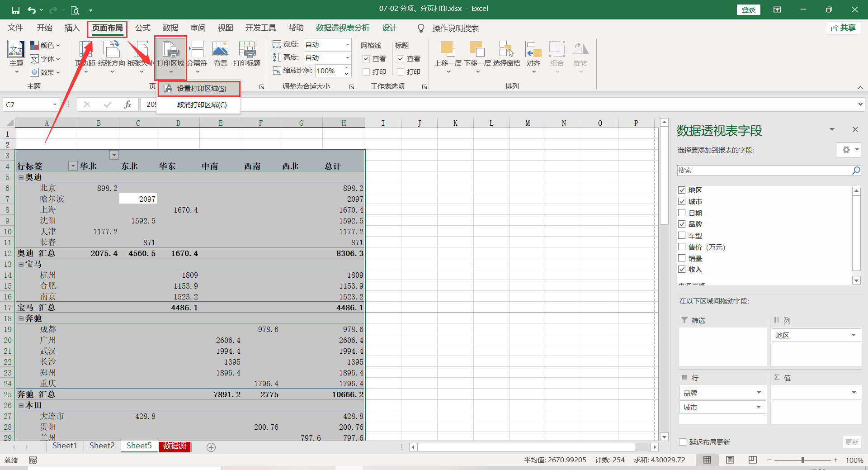Open the Orientation (纸张方向) menu
Image resolution: width=868 pixels, height=470 pixels.
click(x=112, y=57)
